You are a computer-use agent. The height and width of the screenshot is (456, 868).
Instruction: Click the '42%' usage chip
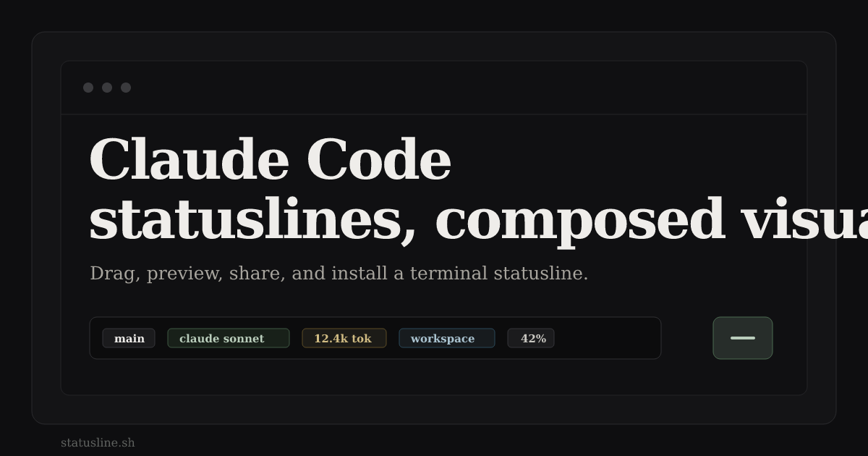531,338
